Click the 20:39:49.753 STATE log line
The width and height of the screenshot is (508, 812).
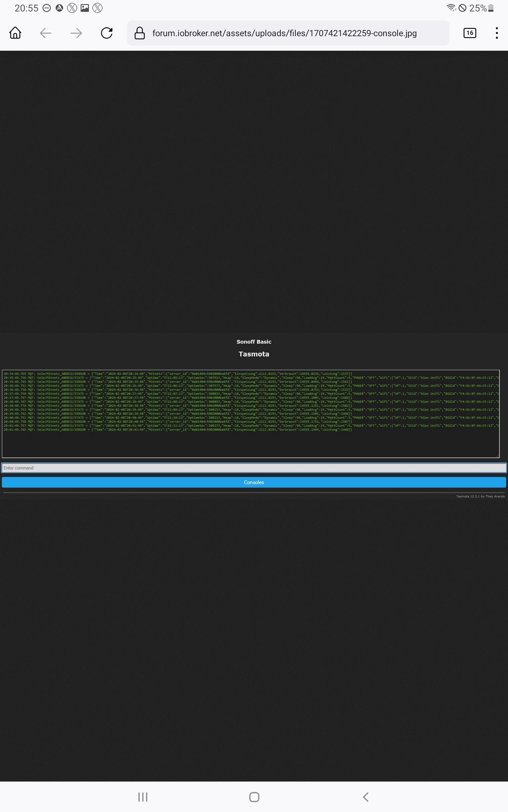click(x=251, y=410)
